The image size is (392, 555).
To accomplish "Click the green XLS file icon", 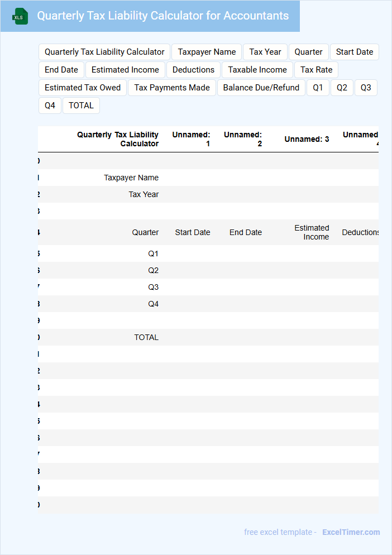I will click(x=20, y=16).
